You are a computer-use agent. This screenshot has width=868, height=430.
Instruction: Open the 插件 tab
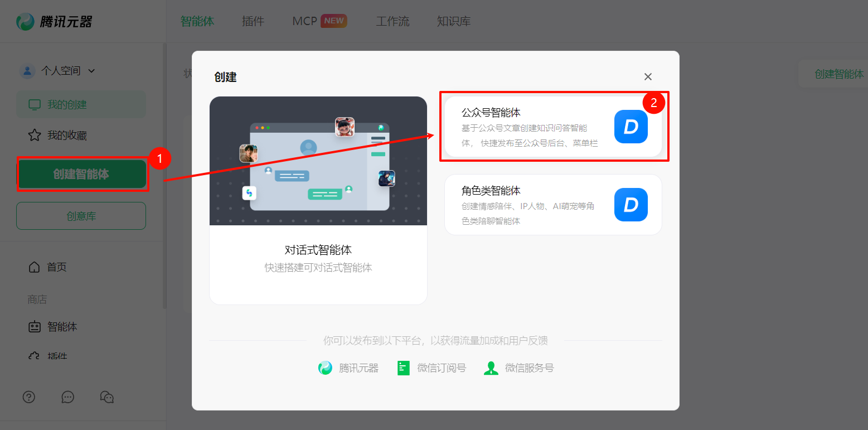point(253,21)
